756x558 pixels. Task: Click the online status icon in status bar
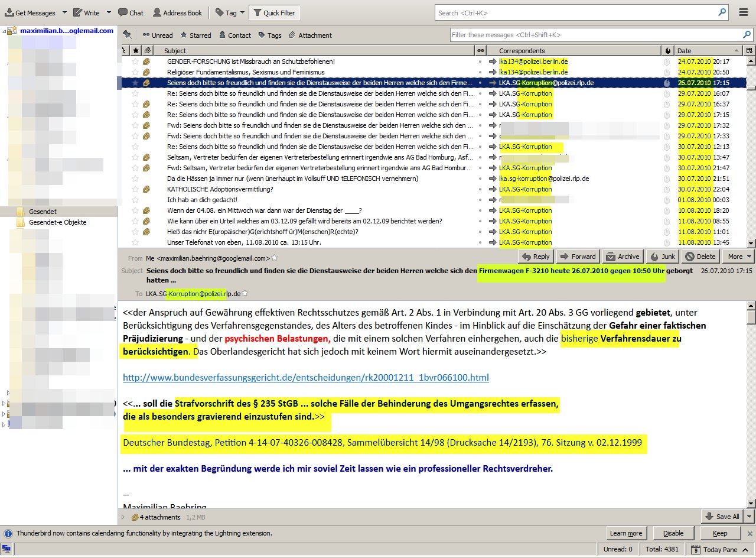pyautogui.click(x=7, y=550)
